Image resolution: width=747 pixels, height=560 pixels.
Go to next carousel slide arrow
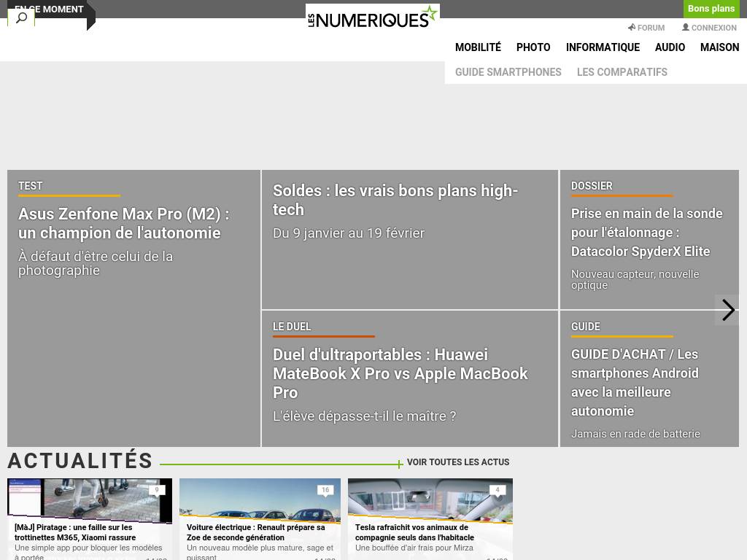[727, 310]
